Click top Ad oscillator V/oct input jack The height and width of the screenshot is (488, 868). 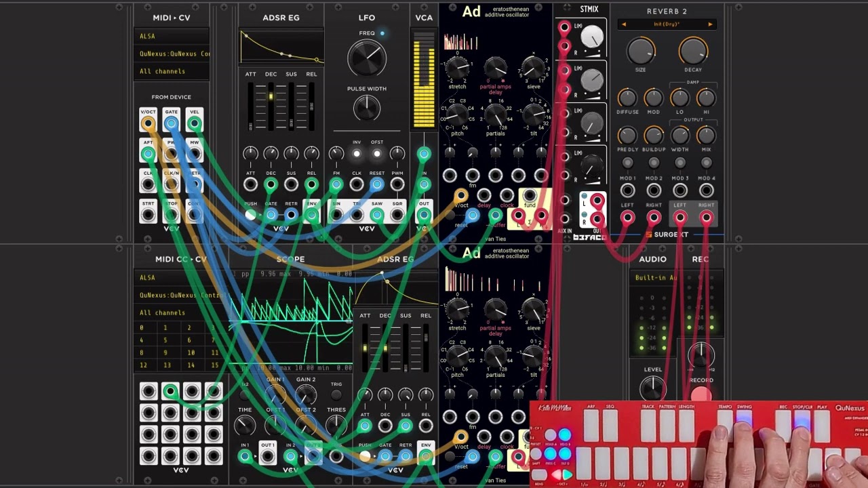coord(461,197)
